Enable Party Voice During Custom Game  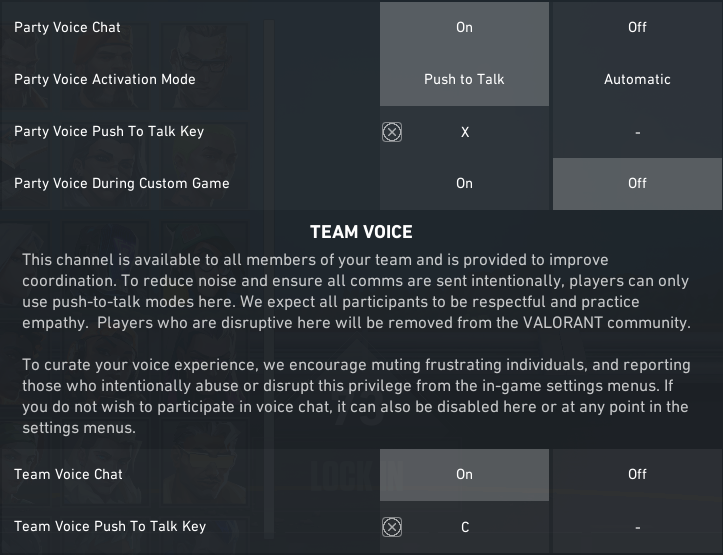(x=464, y=183)
